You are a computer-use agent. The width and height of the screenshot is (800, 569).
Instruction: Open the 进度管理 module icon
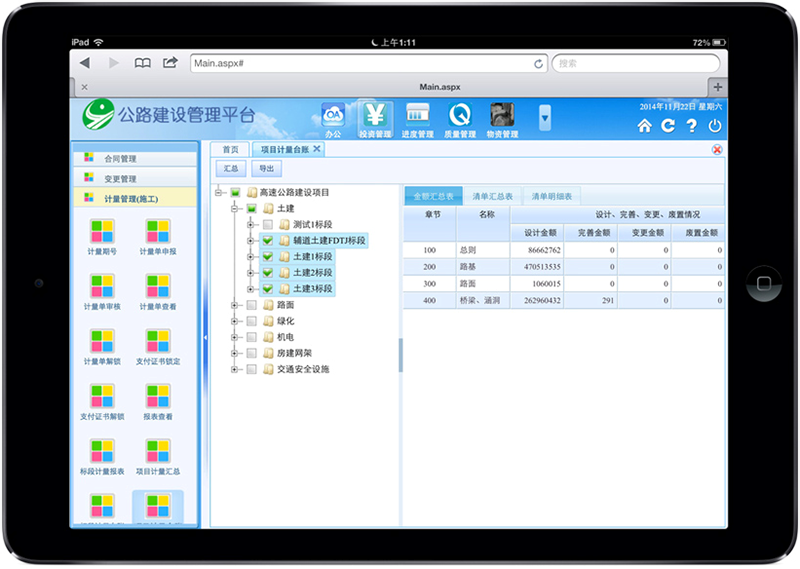417,119
